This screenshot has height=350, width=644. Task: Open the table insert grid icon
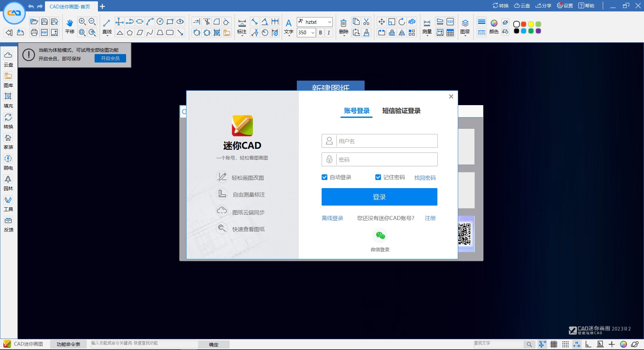(450, 33)
